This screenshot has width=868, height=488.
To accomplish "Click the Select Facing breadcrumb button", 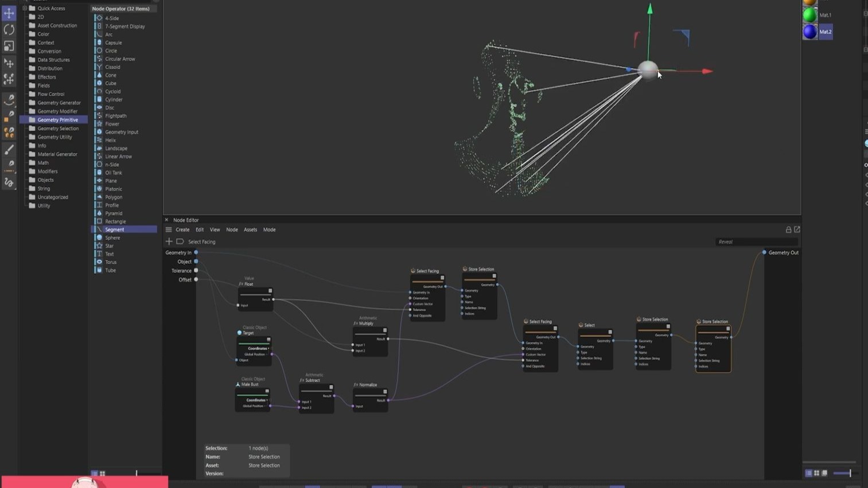I will pyautogui.click(x=201, y=241).
